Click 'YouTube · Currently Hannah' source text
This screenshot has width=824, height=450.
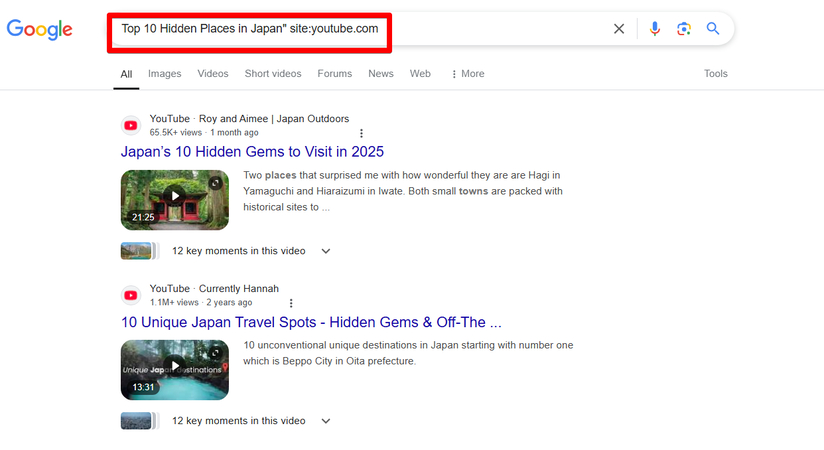214,289
